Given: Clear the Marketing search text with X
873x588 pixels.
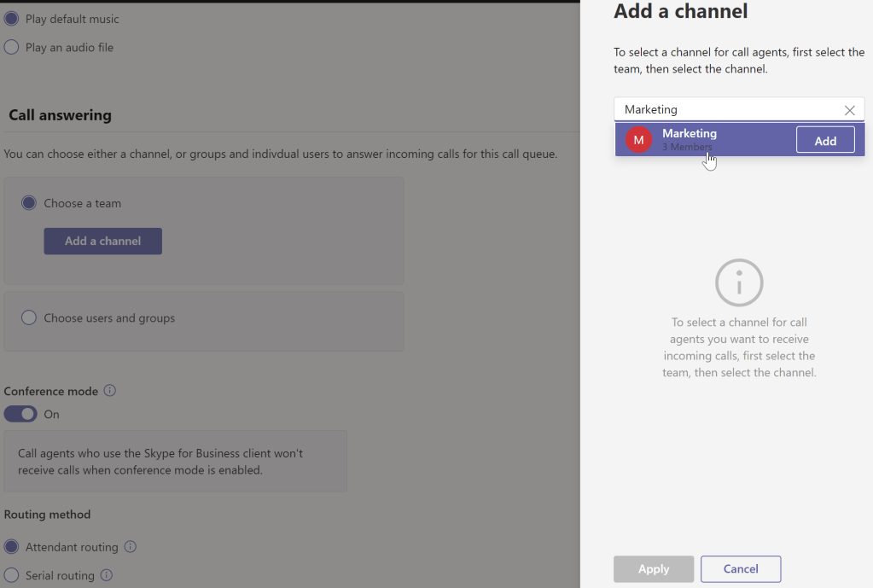Looking at the screenshot, I should point(849,110).
